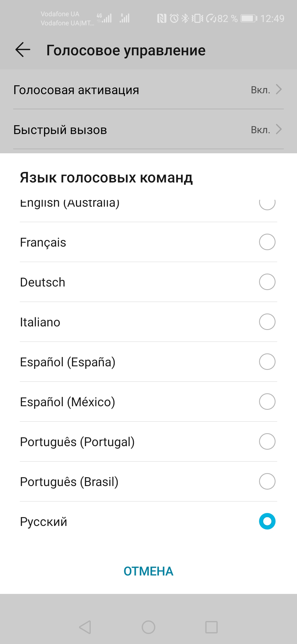Tap the battery icon in status bar
Screen dimensions: 297x644
pyautogui.click(x=249, y=18)
